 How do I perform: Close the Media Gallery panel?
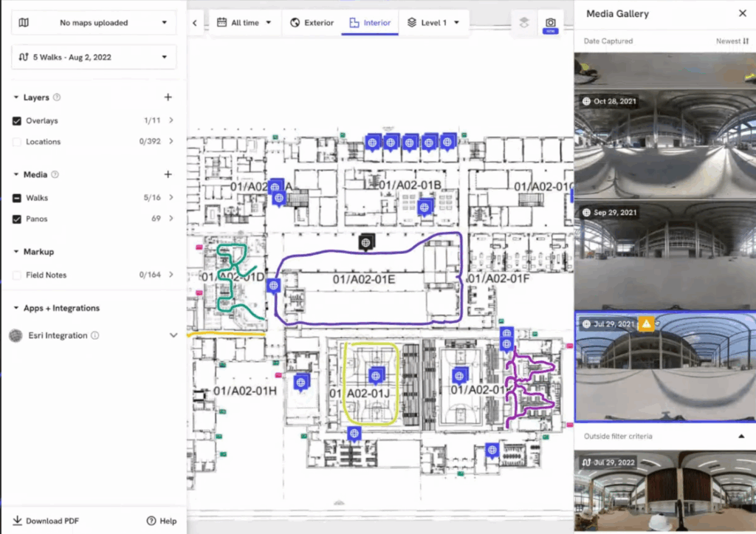coord(742,13)
